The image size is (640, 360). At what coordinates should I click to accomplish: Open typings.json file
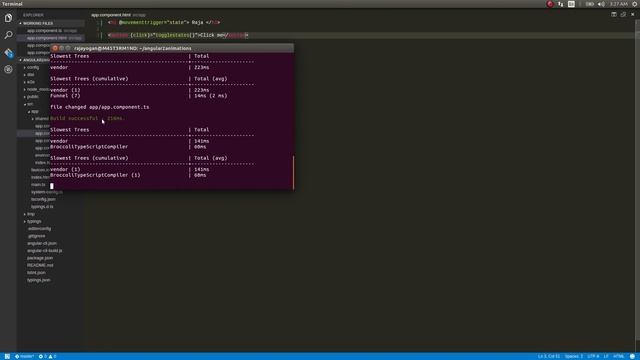(x=39, y=280)
